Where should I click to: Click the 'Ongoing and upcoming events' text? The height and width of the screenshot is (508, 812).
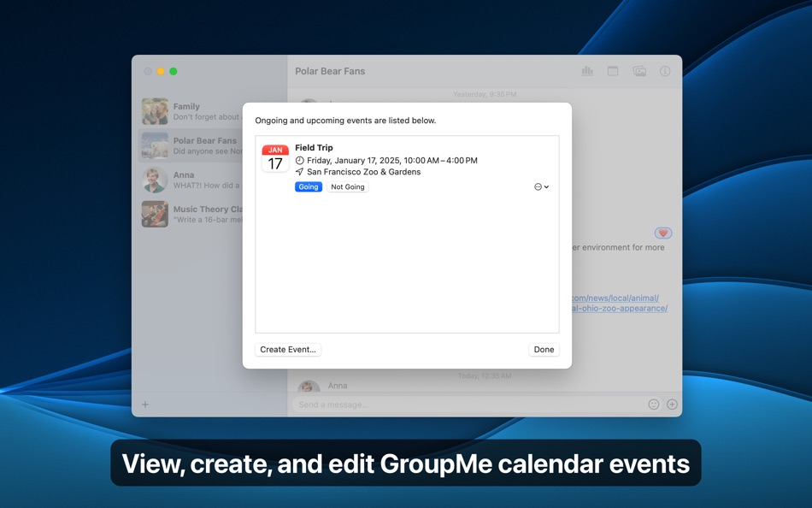click(x=345, y=121)
